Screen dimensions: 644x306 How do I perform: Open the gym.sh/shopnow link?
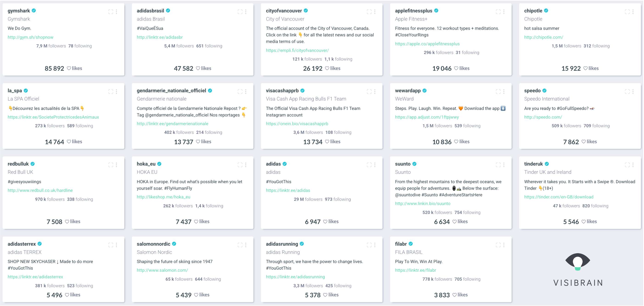pyautogui.click(x=30, y=37)
